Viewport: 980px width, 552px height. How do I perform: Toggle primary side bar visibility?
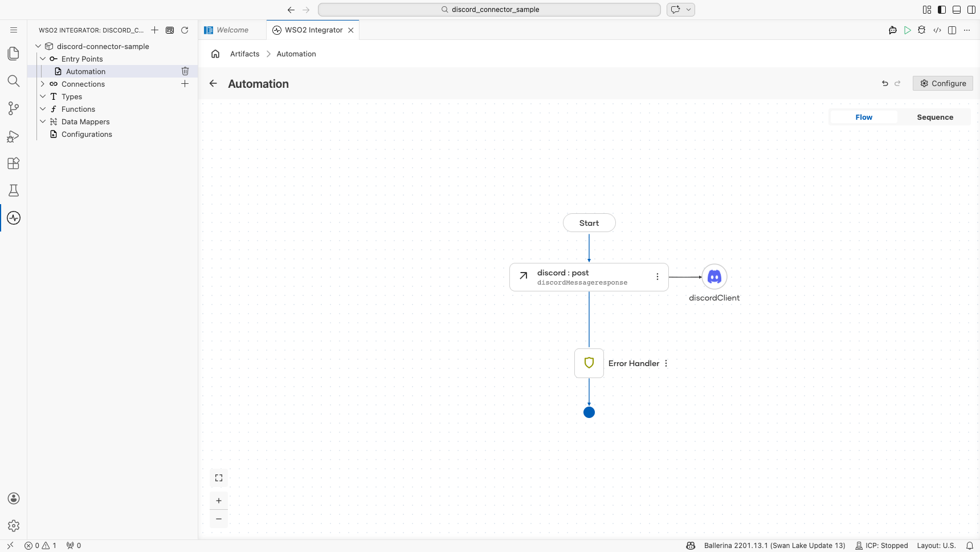(942, 10)
